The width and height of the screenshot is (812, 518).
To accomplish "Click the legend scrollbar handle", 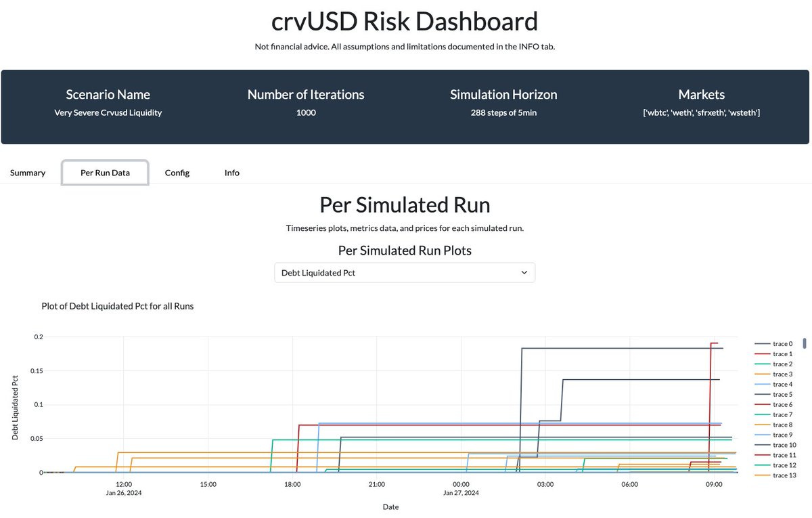I will tap(805, 343).
